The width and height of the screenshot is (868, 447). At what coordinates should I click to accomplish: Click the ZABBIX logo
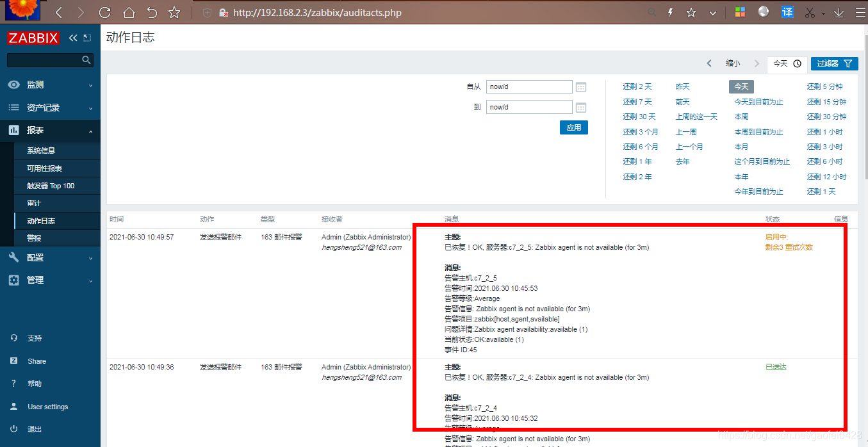(33, 38)
